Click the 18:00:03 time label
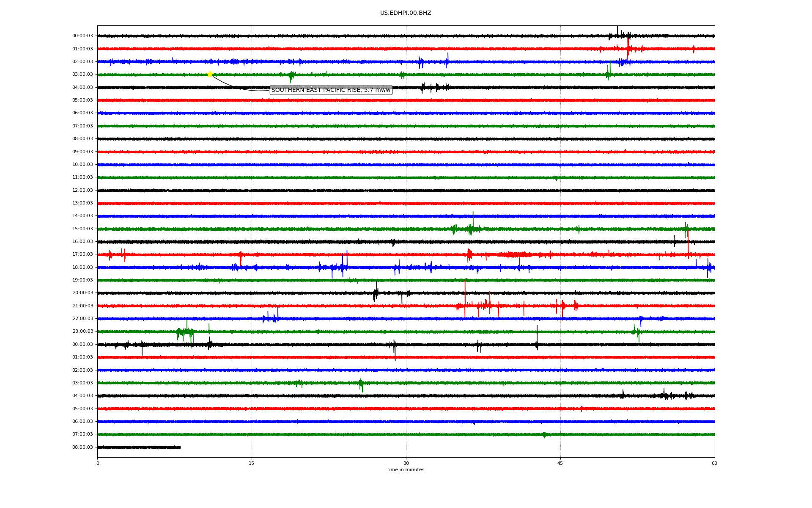 pyautogui.click(x=82, y=267)
